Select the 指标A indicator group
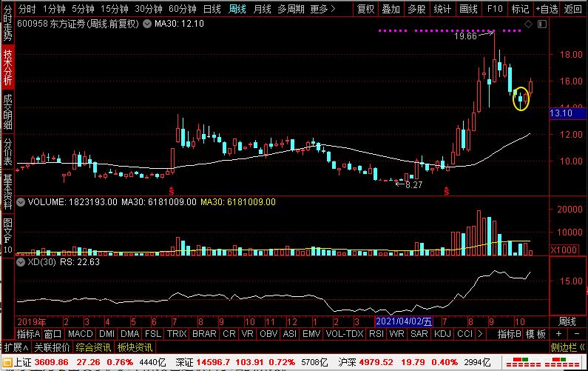The image size is (588, 371). 29,334
